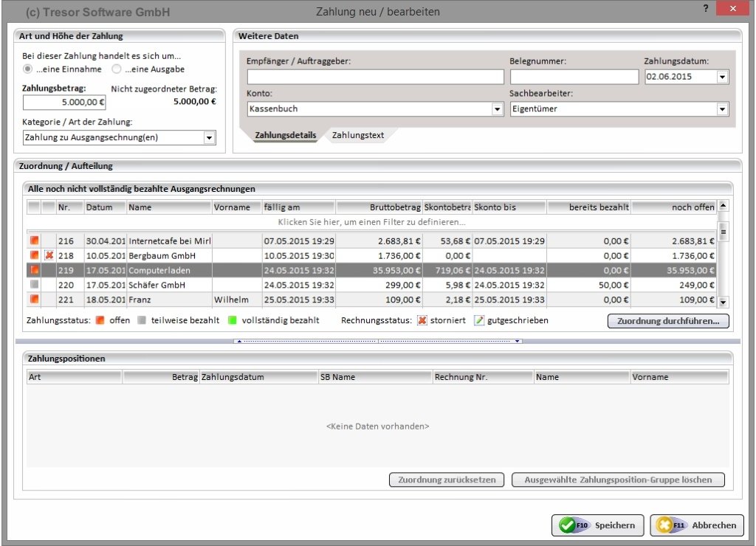Expand the Sachbearbeiter Eigentümer dropdown
The image size is (756, 546).
click(722, 109)
